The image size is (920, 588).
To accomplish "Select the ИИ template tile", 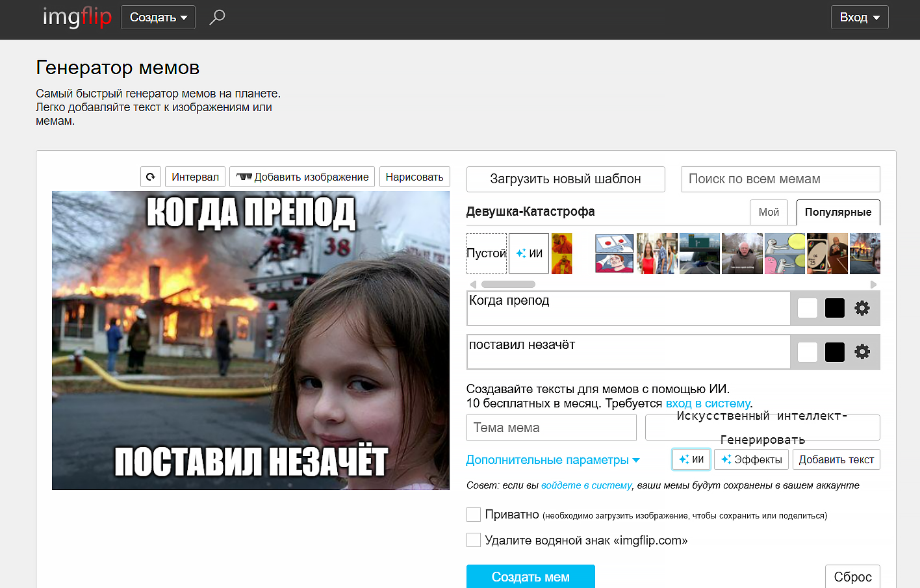I will tap(529, 253).
